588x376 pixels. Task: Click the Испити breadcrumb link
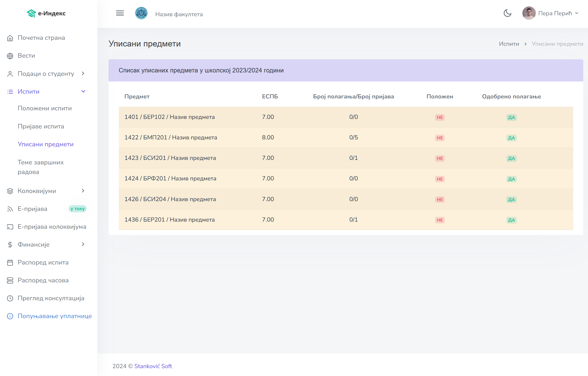(509, 44)
